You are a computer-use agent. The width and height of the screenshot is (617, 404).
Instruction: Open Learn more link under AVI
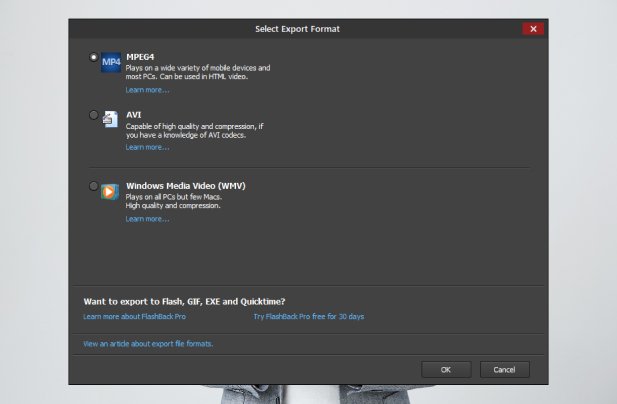tap(147, 147)
